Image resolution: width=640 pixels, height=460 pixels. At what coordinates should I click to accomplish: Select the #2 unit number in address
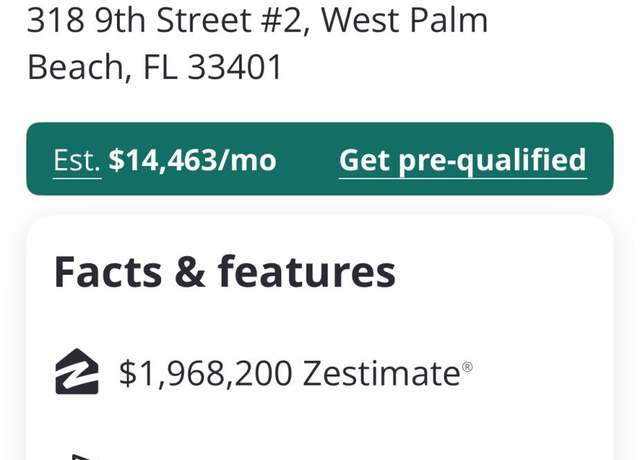pyautogui.click(x=286, y=21)
